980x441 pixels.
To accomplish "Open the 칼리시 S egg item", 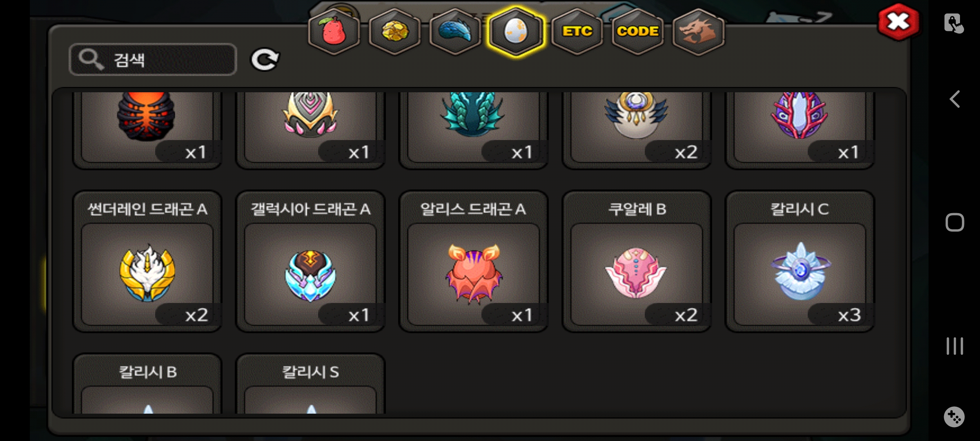I will point(310,384).
